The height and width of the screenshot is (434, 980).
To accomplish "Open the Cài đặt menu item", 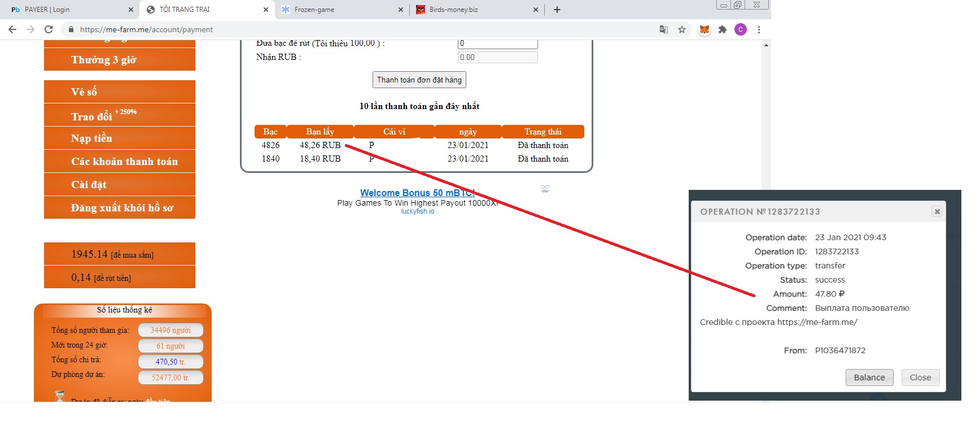I will 120,185.
